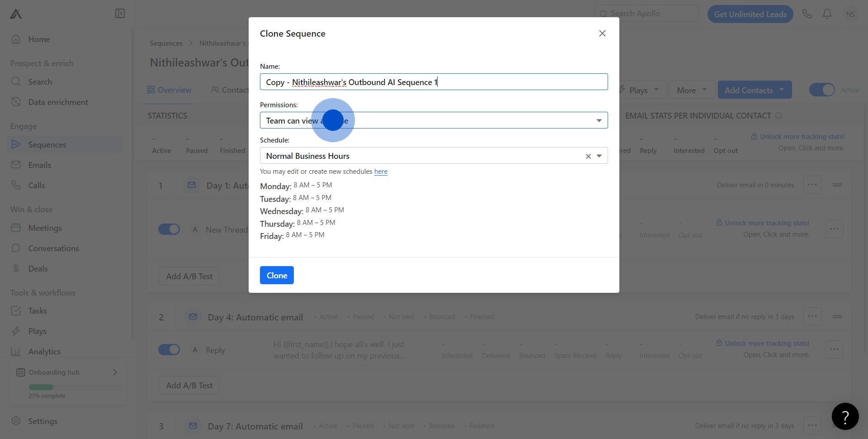The height and width of the screenshot is (439, 868).
Task: Click the Clone button
Action: click(277, 275)
